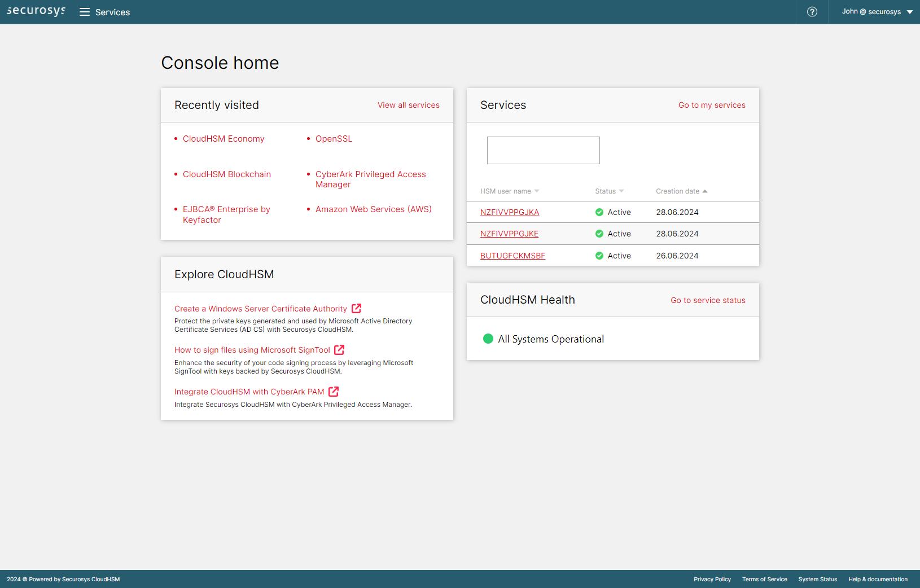Open Privacy Policy in footer
This screenshot has width=920, height=588.
pyautogui.click(x=712, y=580)
